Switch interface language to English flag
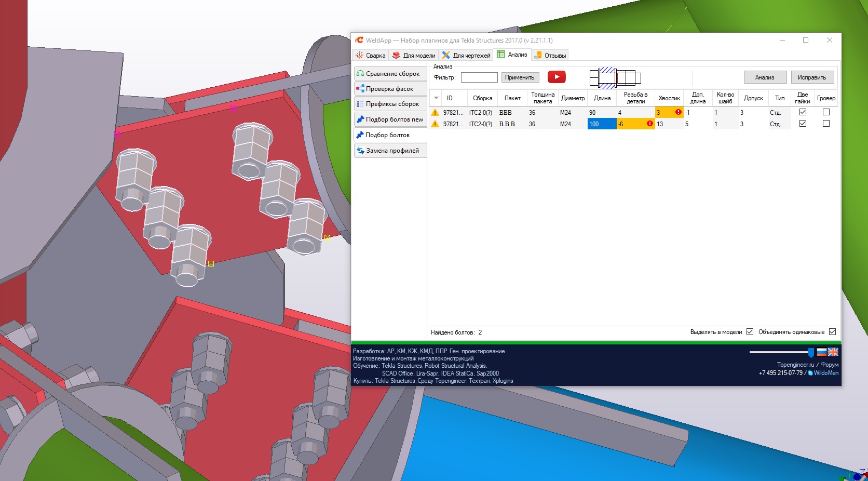Image resolution: width=868 pixels, height=481 pixels. [x=833, y=352]
